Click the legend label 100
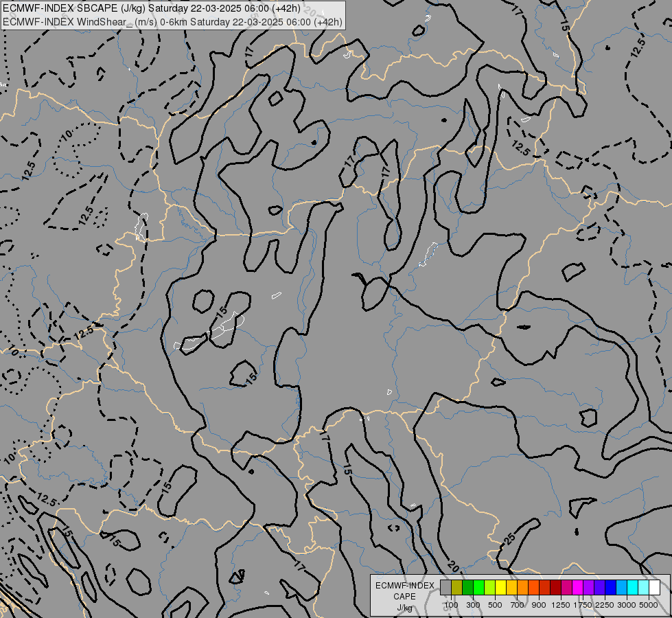672x618 pixels. (451, 605)
